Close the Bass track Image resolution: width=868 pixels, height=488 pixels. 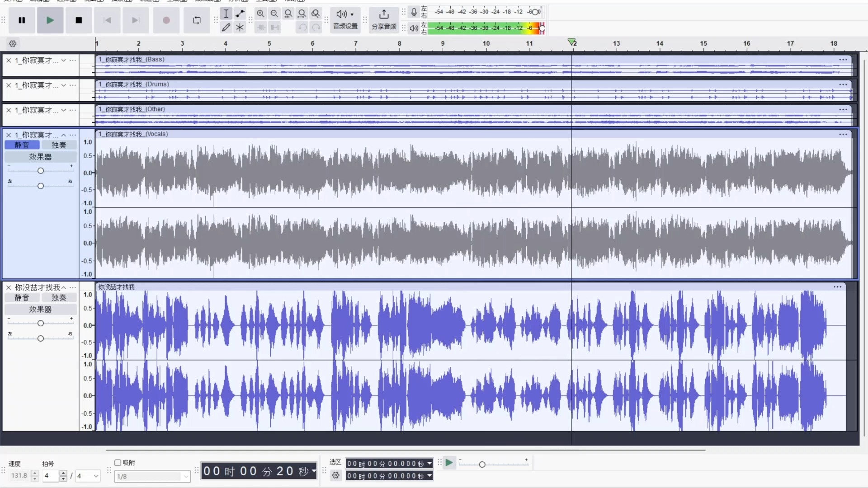pos(9,60)
